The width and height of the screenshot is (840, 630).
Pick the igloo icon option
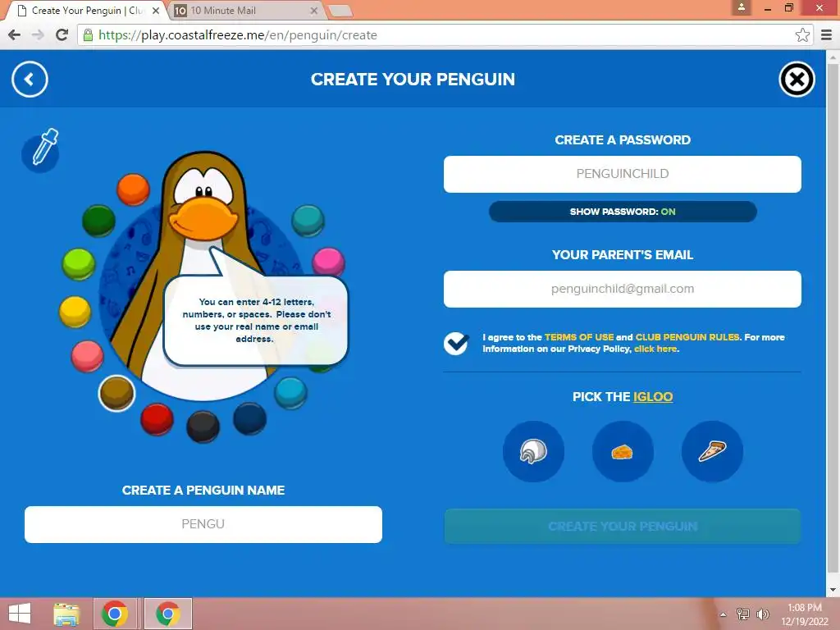click(533, 451)
